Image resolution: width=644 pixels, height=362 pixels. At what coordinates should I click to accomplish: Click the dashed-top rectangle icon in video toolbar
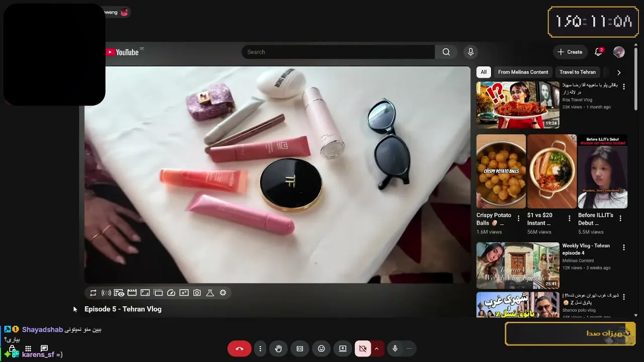(x=158, y=293)
